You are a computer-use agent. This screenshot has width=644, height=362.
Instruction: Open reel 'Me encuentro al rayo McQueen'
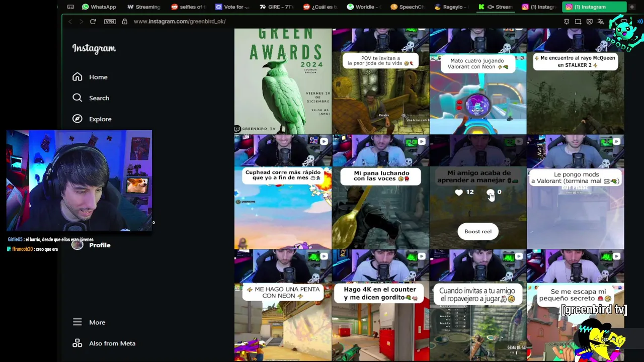point(576,81)
